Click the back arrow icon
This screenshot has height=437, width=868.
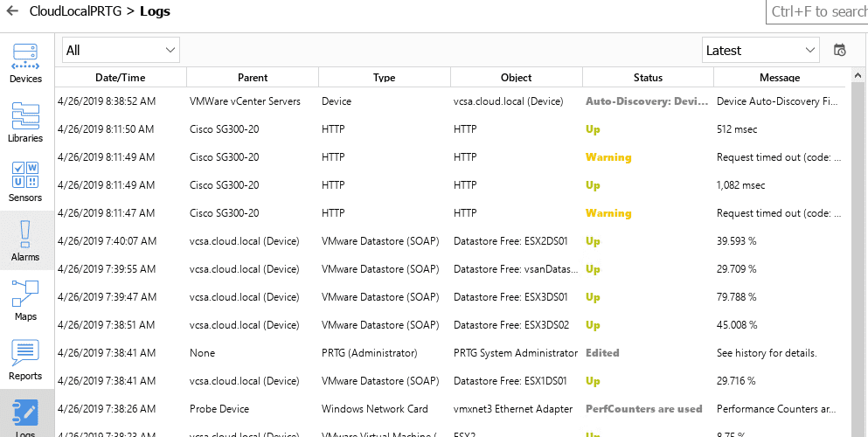click(12, 11)
